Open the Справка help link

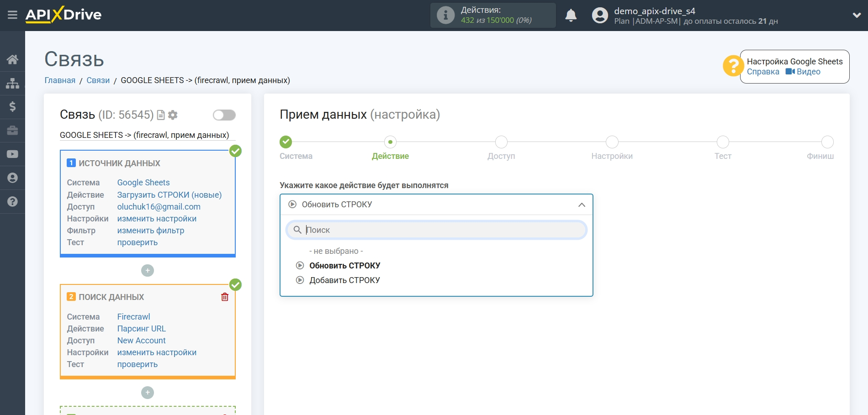coord(763,72)
